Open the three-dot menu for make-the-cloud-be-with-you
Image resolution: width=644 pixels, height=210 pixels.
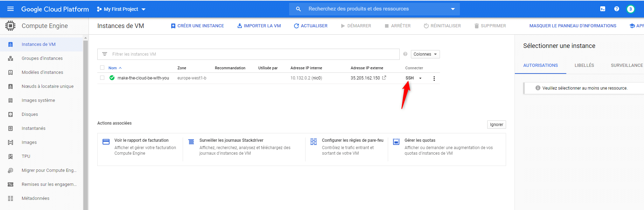(x=434, y=78)
